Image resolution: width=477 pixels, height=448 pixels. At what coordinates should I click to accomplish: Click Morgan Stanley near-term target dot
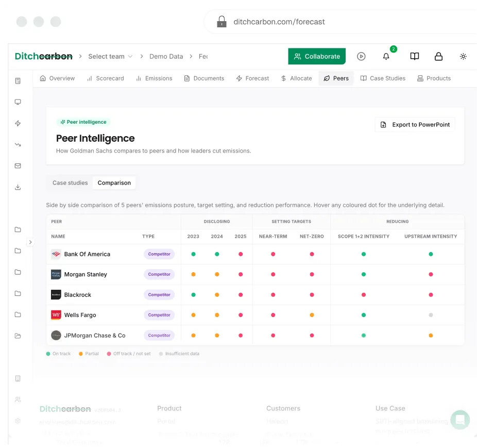coord(273,274)
